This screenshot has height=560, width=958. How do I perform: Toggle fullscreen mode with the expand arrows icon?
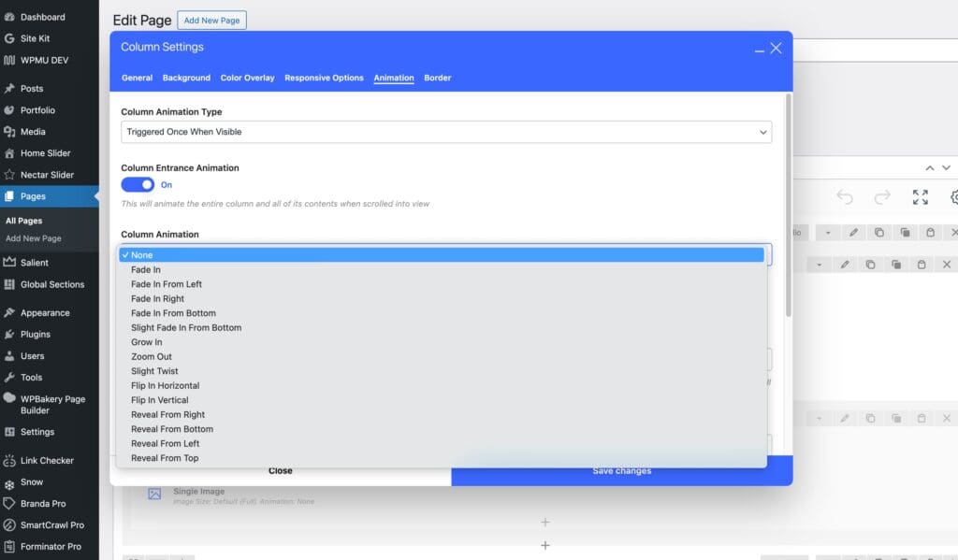(x=921, y=197)
